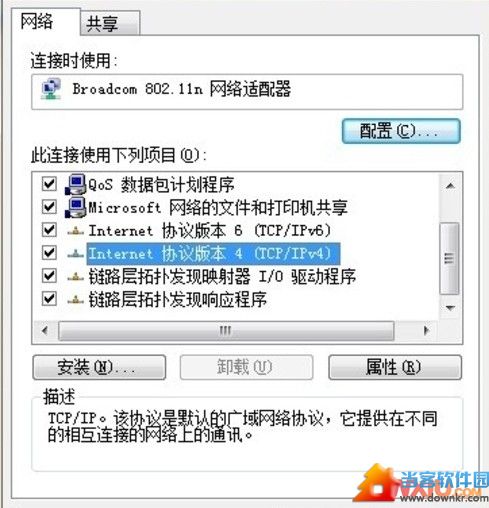Click the TCP/IPv6 protocol icon

point(76,231)
